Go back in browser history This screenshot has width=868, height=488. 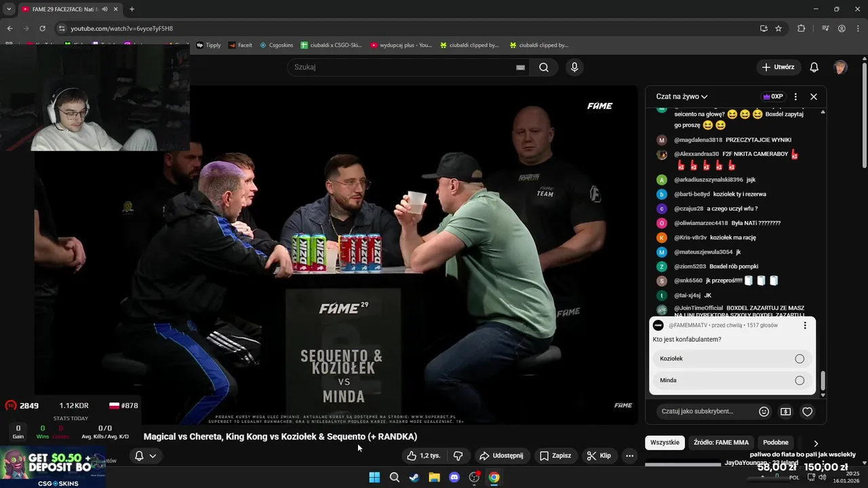point(9,28)
